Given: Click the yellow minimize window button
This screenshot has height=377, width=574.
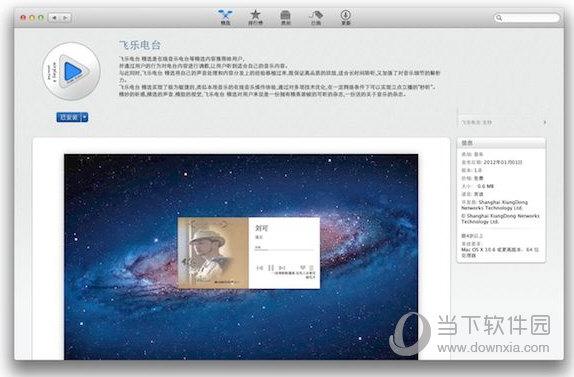Looking at the screenshot, I should coord(32,18).
